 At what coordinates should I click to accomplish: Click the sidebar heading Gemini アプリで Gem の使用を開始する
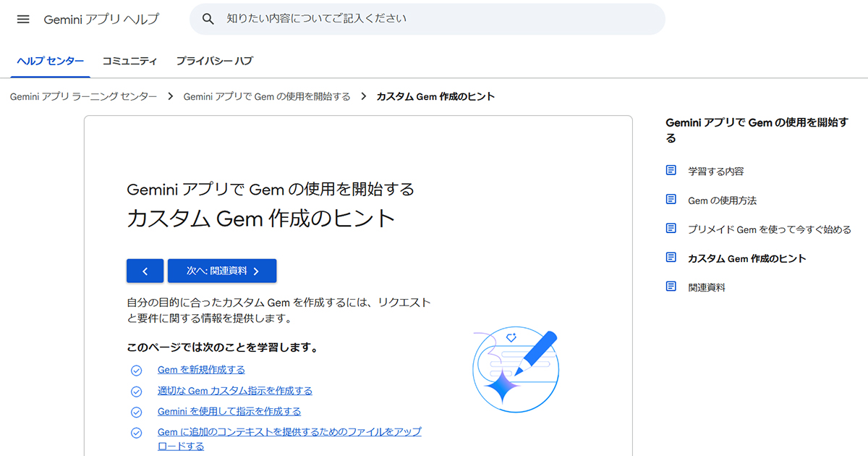point(757,130)
